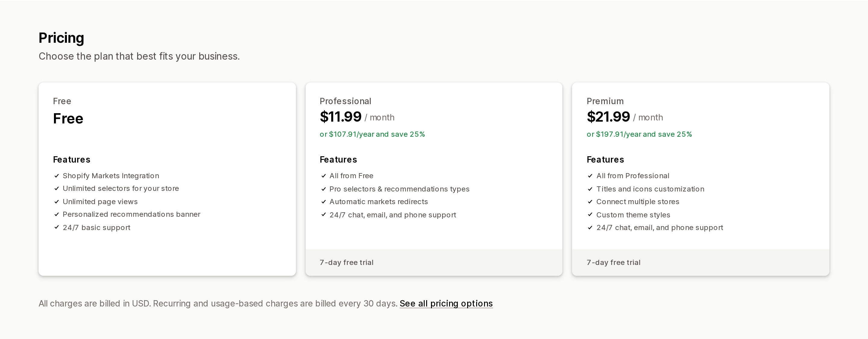The image size is (868, 339).
Task: Open the See all pricing options link
Action: pyautogui.click(x=446, y=303)
